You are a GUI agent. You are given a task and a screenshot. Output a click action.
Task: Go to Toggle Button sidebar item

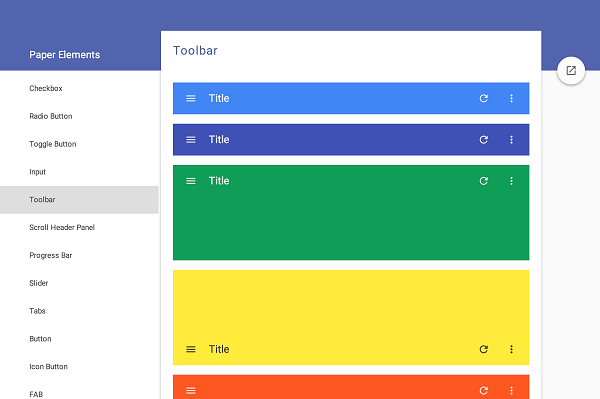[x=79, y=144]
